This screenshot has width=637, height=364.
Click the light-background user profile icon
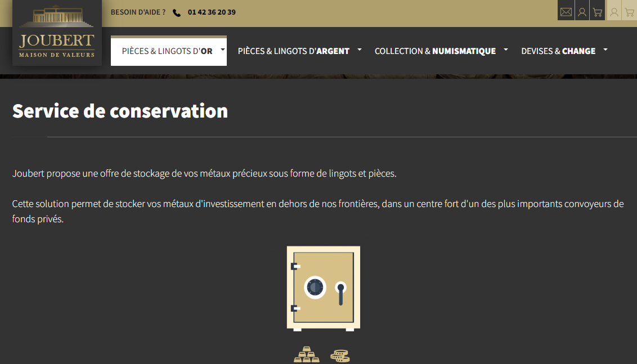click(x=614, y=12)
